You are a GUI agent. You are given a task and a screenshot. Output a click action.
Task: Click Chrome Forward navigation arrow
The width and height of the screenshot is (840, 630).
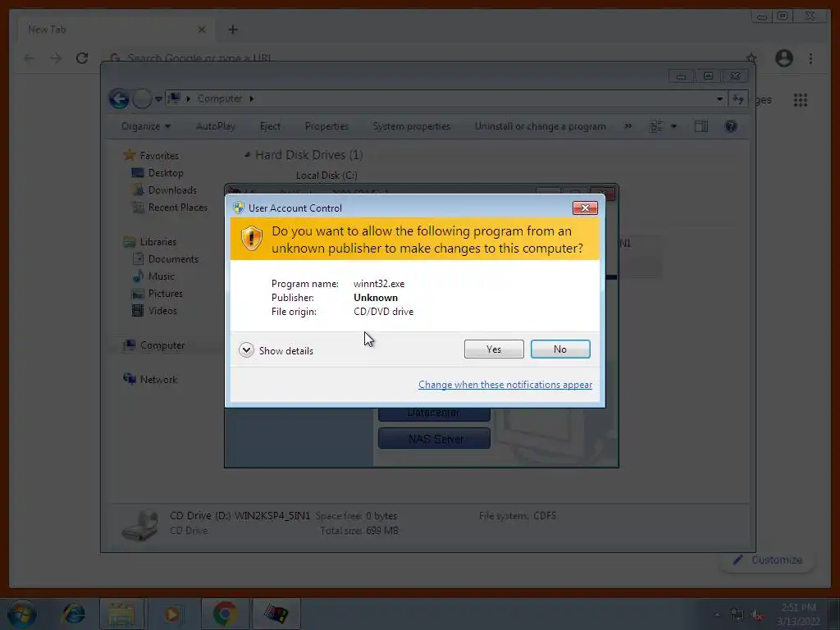56,58
